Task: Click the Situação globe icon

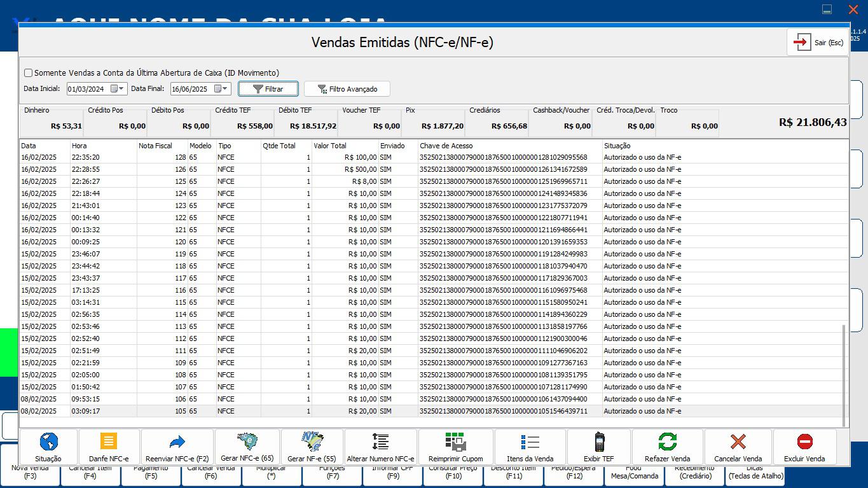Action: click(x=48, y=442)
